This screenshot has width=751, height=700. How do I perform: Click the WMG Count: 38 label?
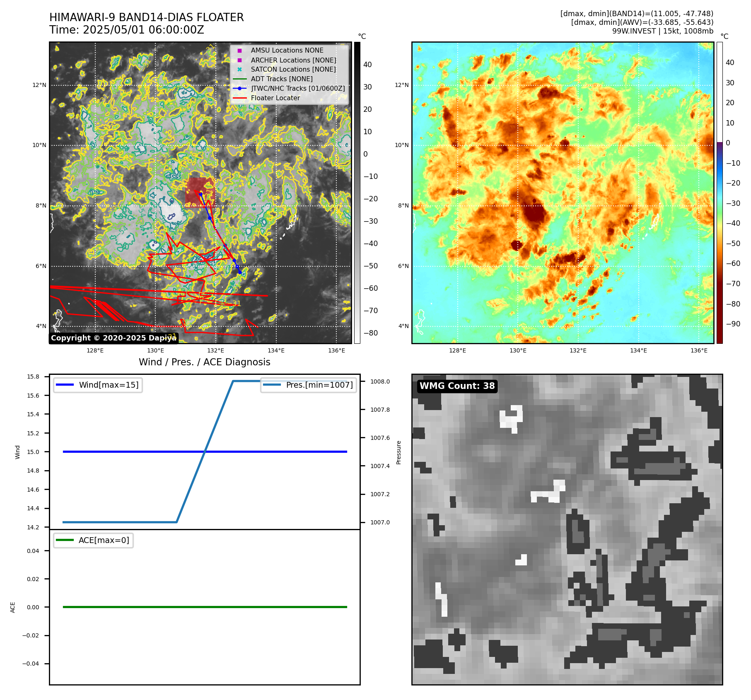(457, 386)
